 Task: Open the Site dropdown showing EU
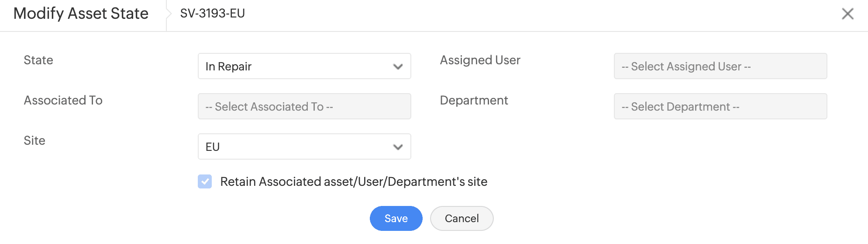297,147
